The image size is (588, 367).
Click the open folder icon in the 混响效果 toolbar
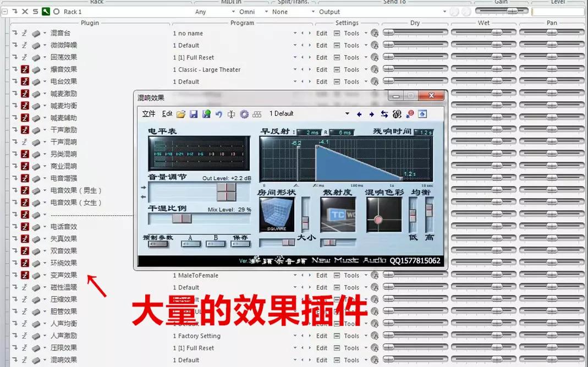[x=180, y=114]
